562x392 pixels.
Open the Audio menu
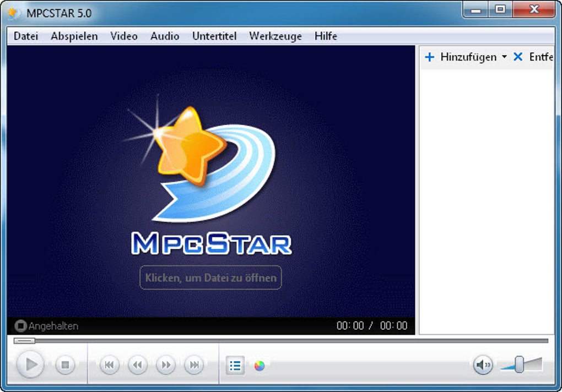(x=165, y=36)
